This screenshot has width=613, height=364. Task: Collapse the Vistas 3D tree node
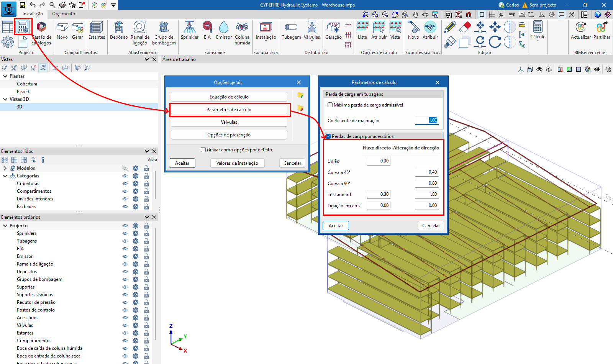(5, 99)
